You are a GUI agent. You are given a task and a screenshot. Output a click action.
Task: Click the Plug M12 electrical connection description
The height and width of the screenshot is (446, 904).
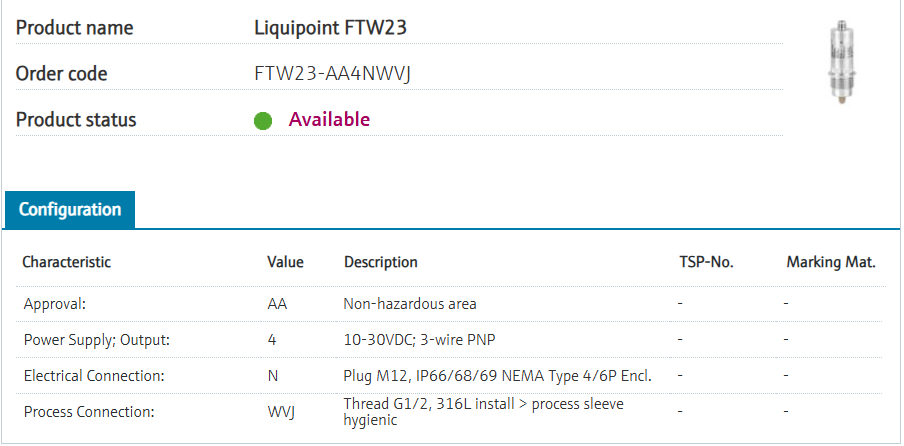point(497,376)
